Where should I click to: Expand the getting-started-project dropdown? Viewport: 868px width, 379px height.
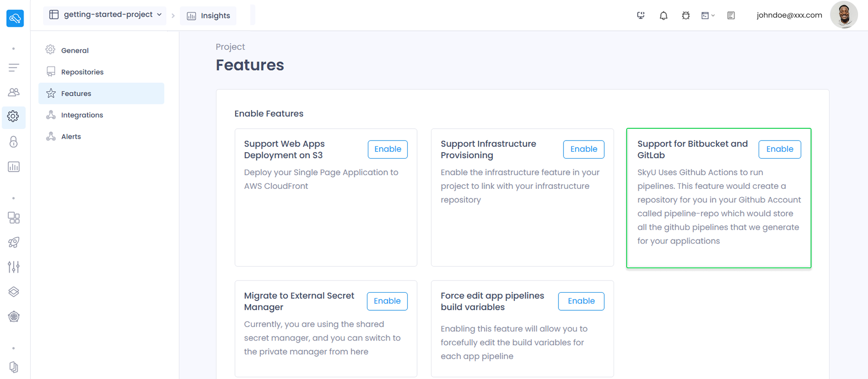(x=105, y=15)
